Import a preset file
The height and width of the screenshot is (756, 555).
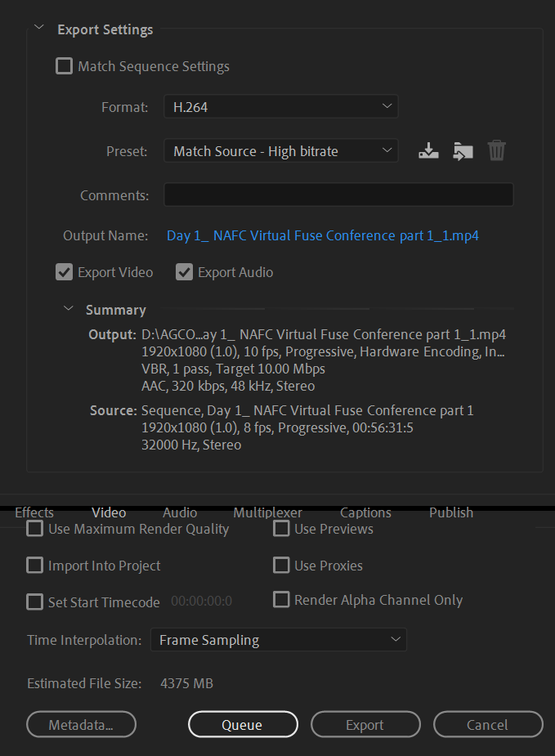pos(463,151)
